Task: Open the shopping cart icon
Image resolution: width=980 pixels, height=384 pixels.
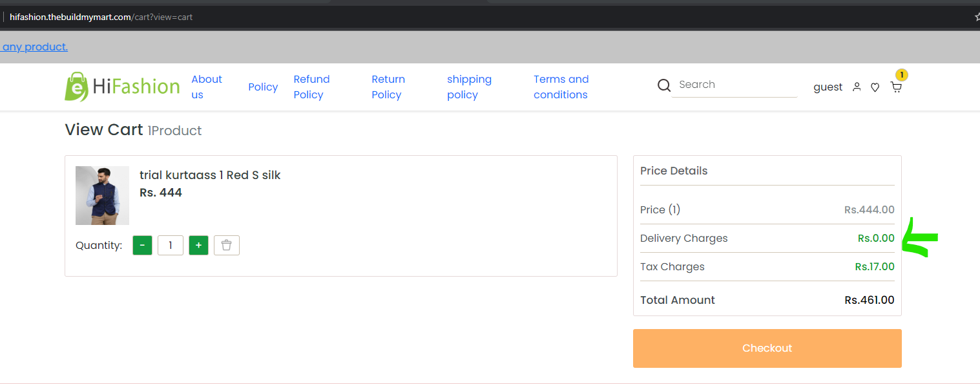Action: pos(896,87)
